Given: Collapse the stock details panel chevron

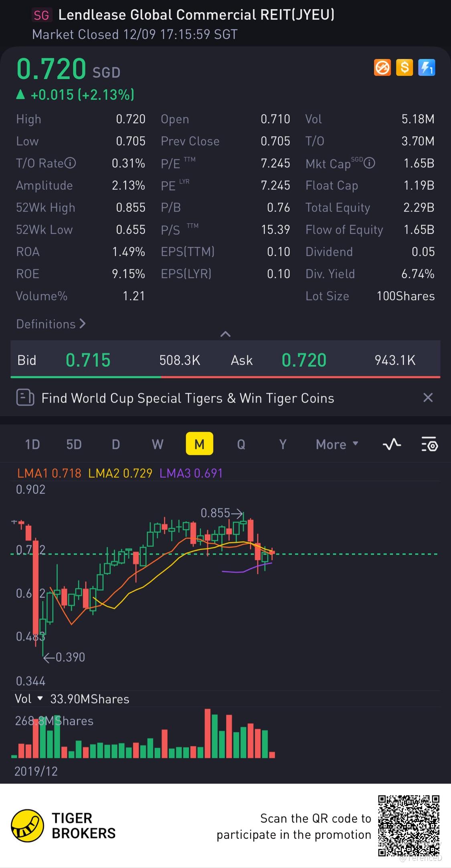Looking at the screenshot, I should [225, 334].
